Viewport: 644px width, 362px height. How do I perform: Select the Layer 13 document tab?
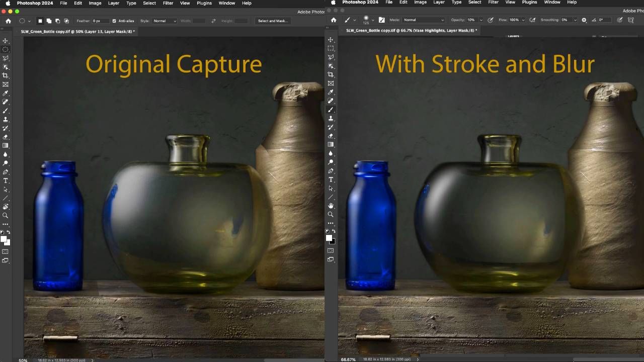77,32
